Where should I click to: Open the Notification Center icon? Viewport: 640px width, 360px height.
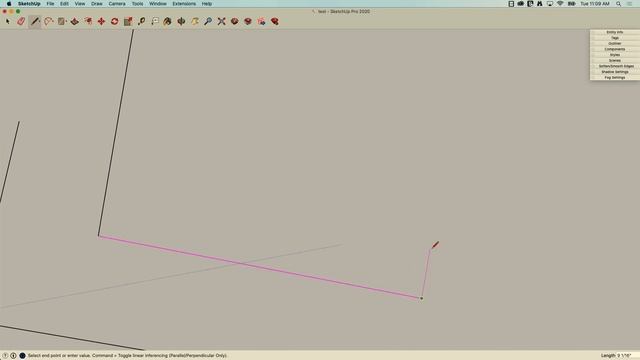[630, 4]
